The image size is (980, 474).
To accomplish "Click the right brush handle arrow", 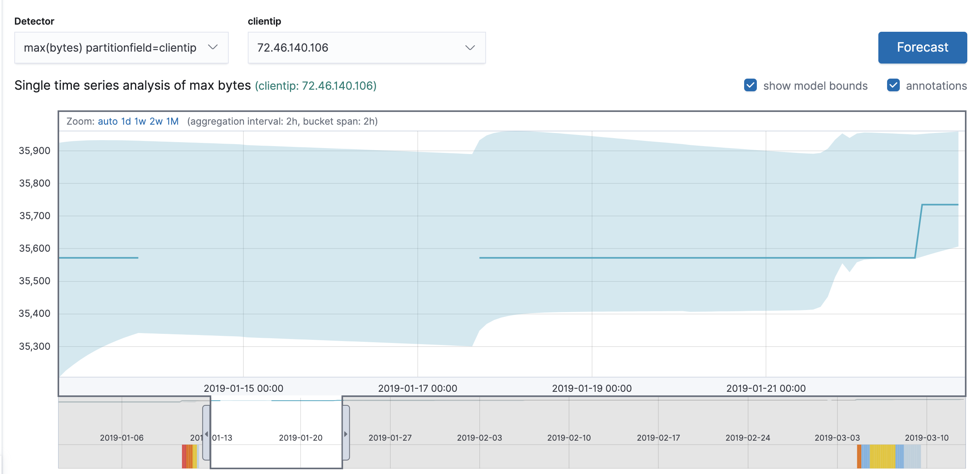I will (x=346, y=434).
